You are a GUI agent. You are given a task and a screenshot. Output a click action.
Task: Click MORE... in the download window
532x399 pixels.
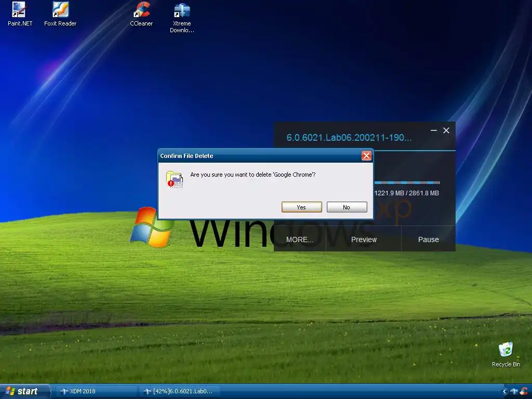pos(300,240)
